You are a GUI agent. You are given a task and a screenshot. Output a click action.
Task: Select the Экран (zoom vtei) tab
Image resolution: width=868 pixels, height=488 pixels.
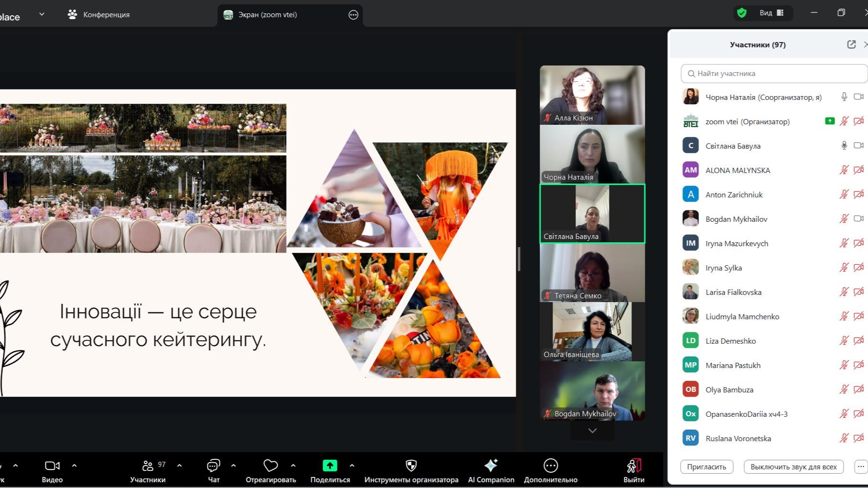click(x=268, y=14)
